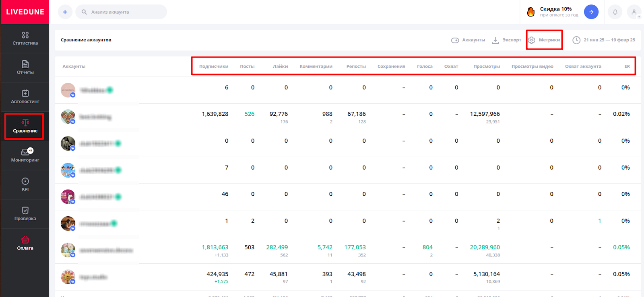Viewport: 644px width, 297px height.
Task: Open the Автопостинг icon in sidebar
Action: [25, 93]
